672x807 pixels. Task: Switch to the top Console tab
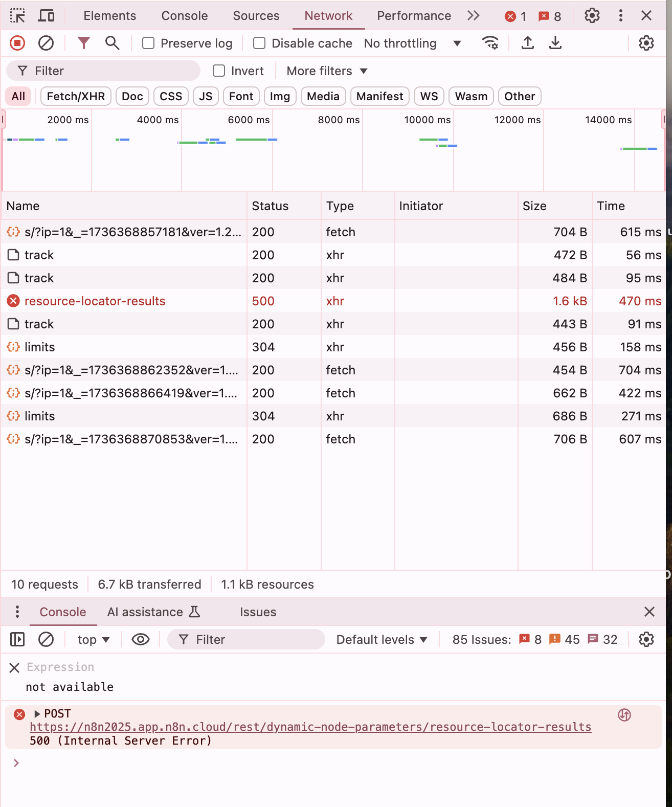pyautogui.click(x=185, y=16)
